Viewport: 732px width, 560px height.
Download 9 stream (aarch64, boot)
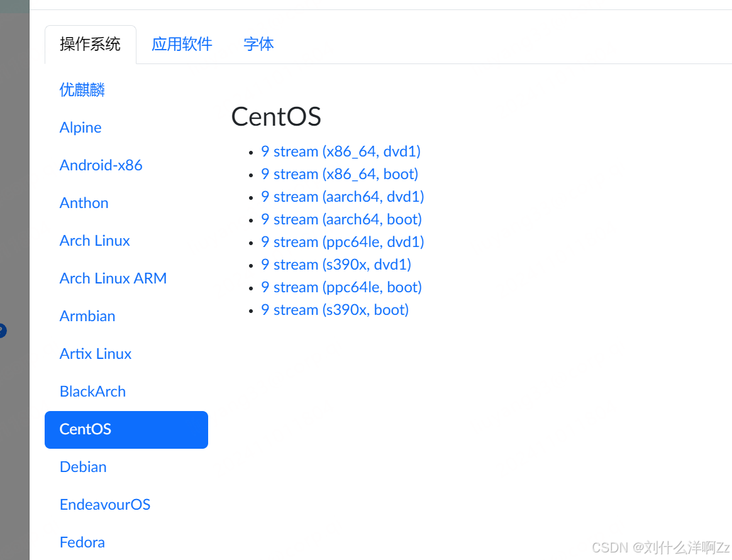341,219
